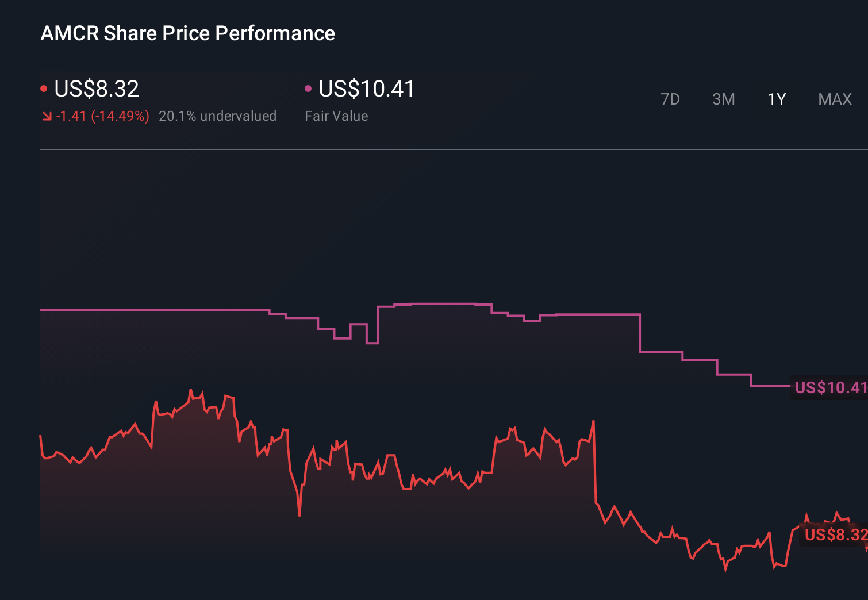Expand the Fair Value details
The height and width of the screenshot is (600, 868).
[336, 116]
